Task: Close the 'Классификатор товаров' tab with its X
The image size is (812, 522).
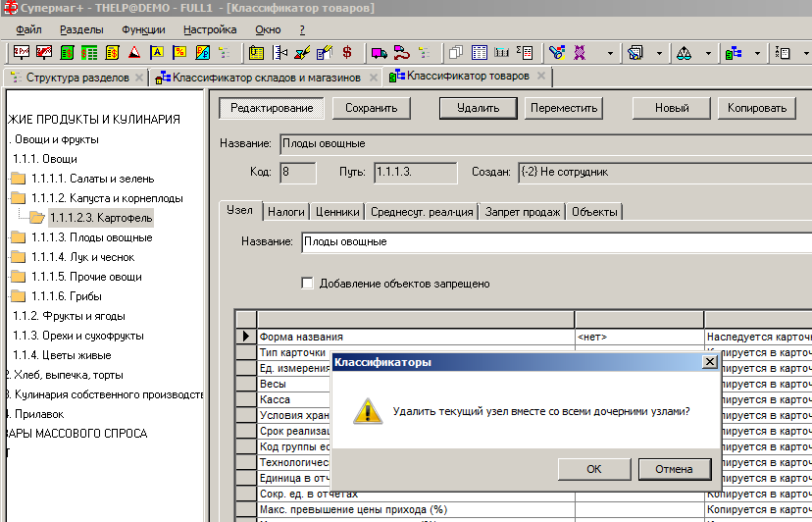Action: [541, 76]
